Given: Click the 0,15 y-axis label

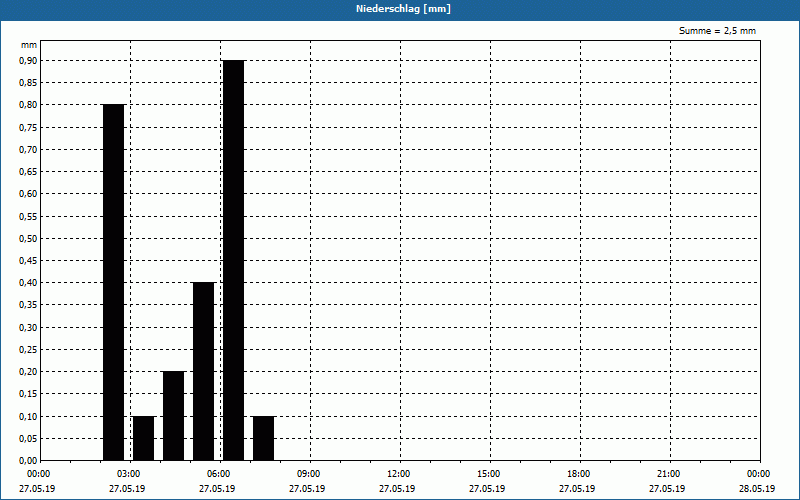Looking at the screenshot, I should (x=28, y=394).
